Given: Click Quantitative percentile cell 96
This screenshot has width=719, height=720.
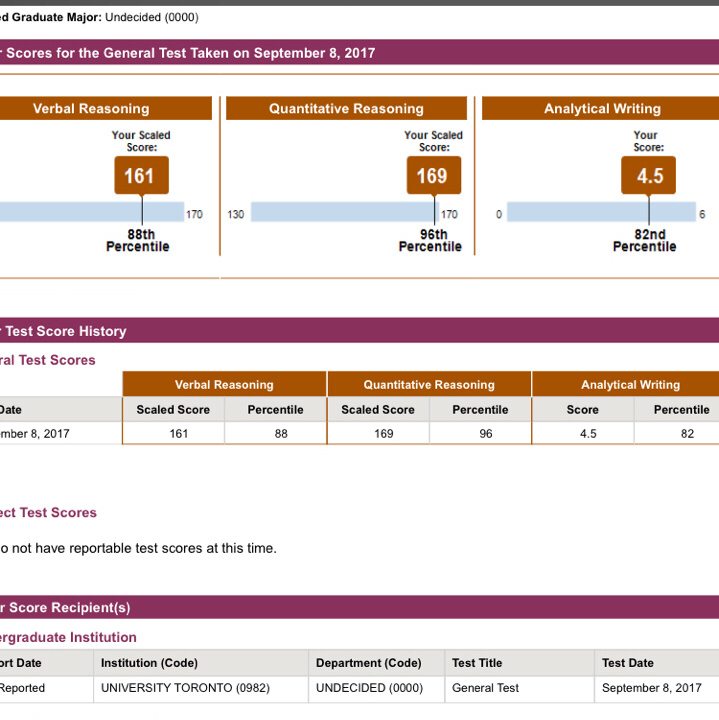Looking at the screenshot, I should click(481, 433).
